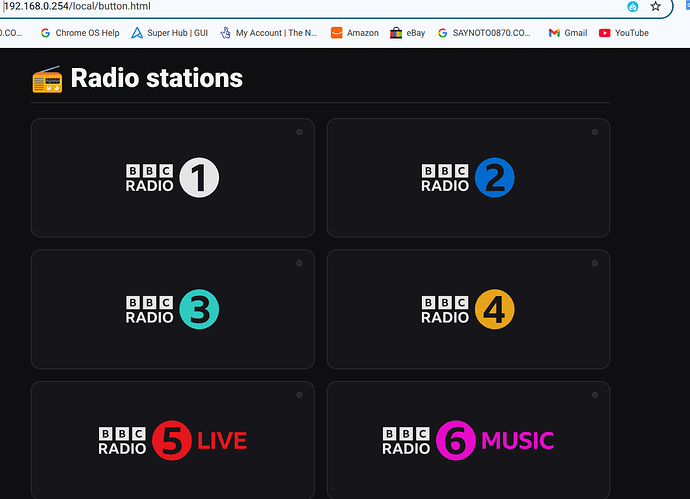This screenshot has width=690, height=499.
Task: Open My Account bookmark
Action: point(269,33)
